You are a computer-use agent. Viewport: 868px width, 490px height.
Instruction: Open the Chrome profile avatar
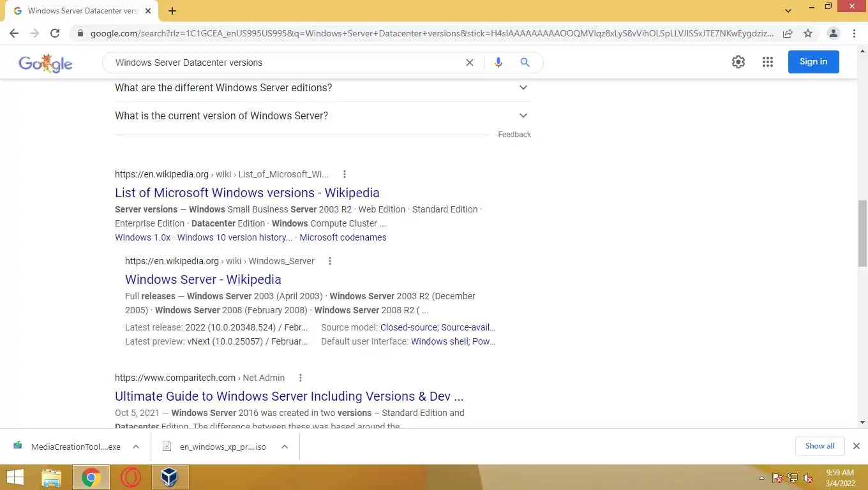click(x=834, y=33)
